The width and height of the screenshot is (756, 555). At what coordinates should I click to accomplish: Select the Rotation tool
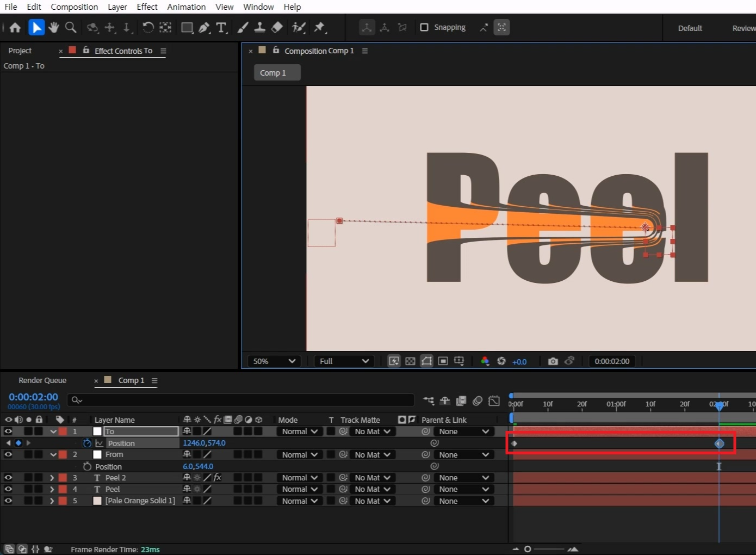pos(147,27)
